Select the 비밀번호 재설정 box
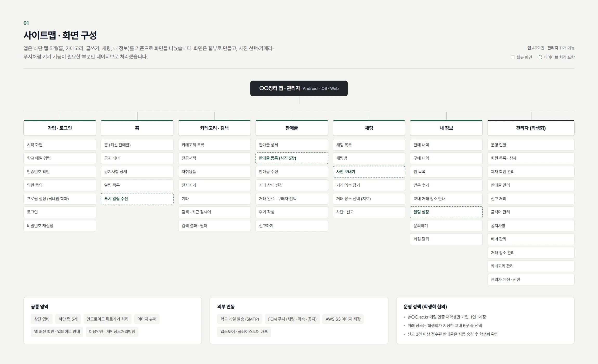Viewport: 598px width, 364px height. (x=60, y=226)
